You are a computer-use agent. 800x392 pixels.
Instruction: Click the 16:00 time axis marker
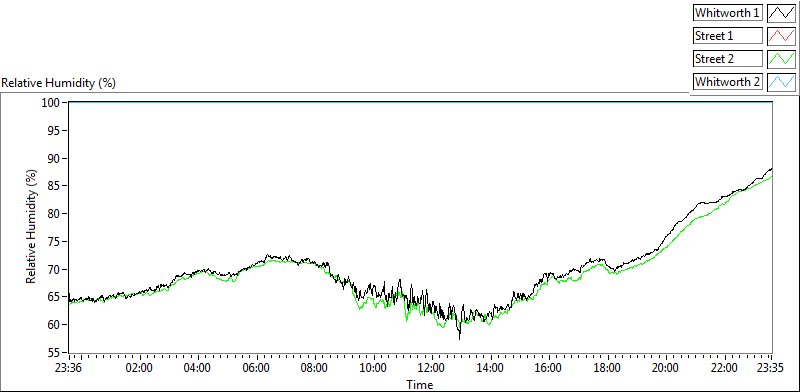(549, 368)
